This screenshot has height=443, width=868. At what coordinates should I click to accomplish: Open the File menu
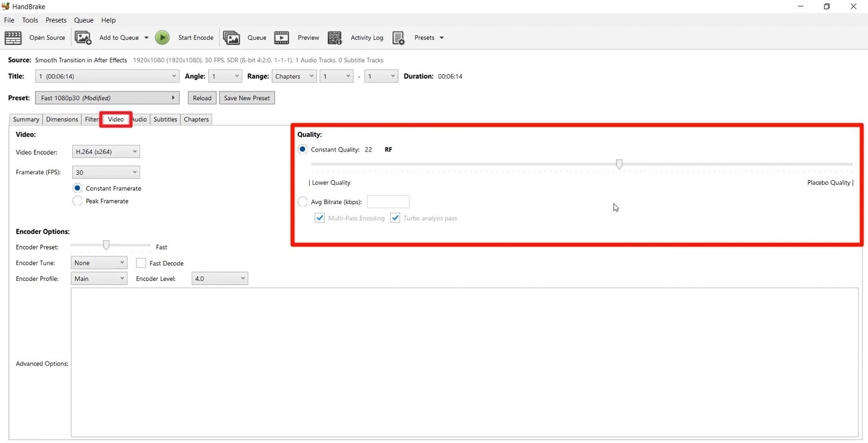[x=9, y=20]
